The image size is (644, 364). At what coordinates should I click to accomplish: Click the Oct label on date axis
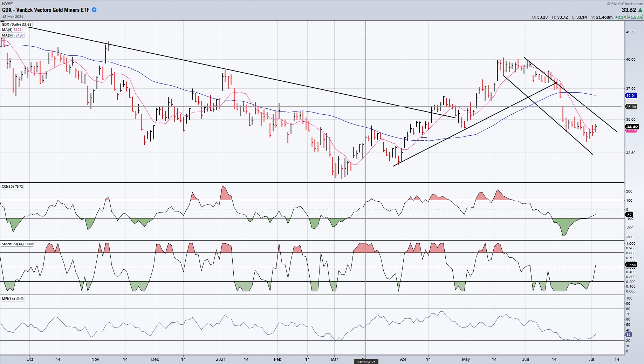(x=30, y=359)
